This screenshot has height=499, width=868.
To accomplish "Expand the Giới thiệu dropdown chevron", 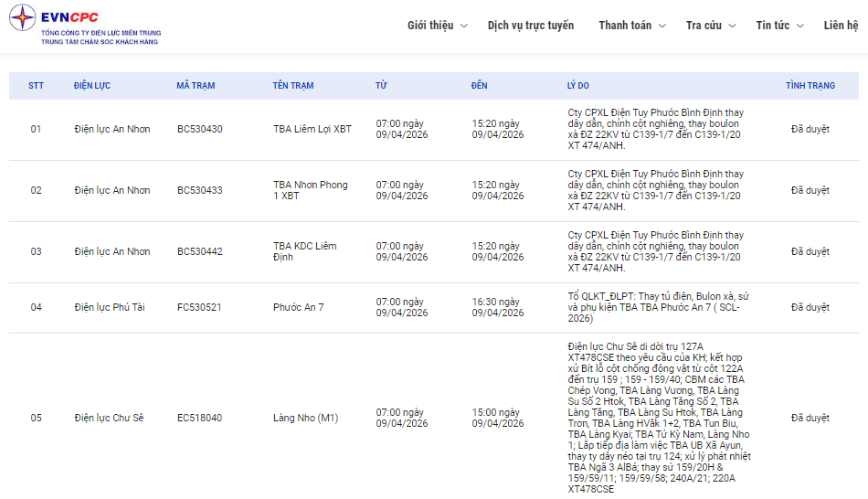I will [x=464, y=27].
